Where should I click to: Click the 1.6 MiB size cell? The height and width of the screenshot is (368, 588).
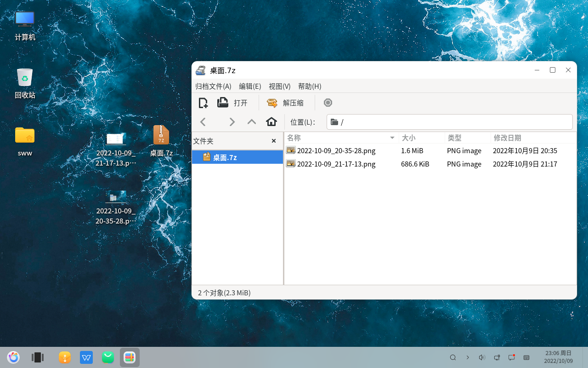tap(412, 150)
